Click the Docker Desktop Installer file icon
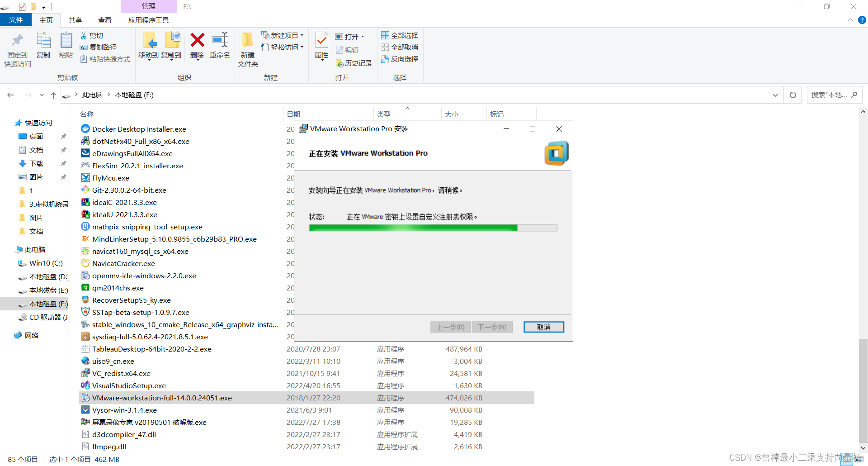 click(x=85, y=129)
